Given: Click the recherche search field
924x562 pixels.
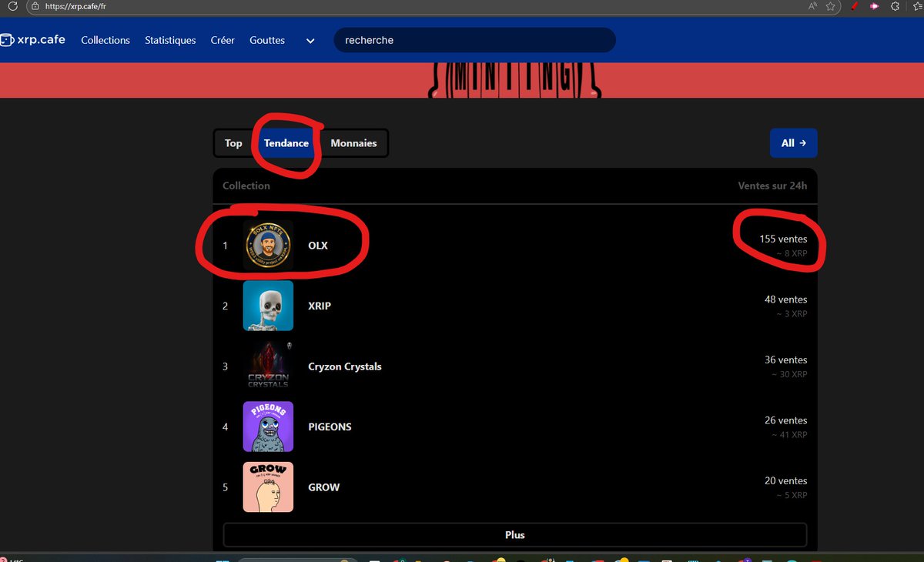Looking at the screenshot, I should tap(474, 40).
